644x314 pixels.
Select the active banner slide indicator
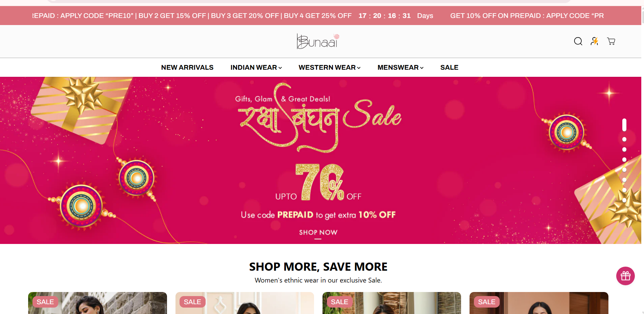click(x=624, y=125)
